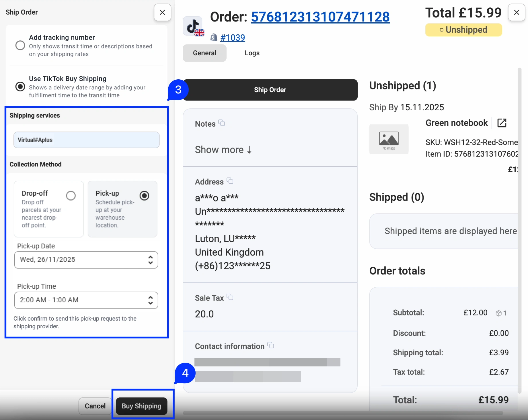Select Use TikTok Buy Shipping option
Viewport: 528px width, 420px height.
[20, 87]
